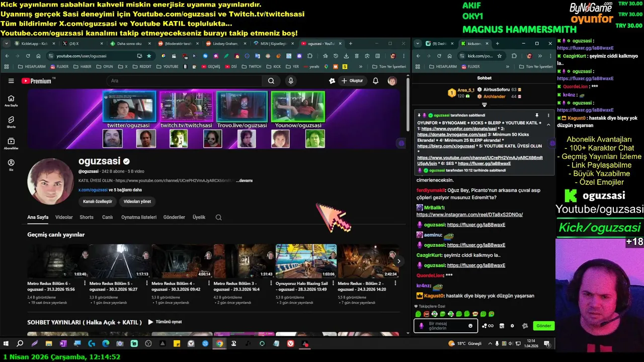This screenshot has width=644, height=362.
Task: Open Windows Start menu
Action: (6, 344)
